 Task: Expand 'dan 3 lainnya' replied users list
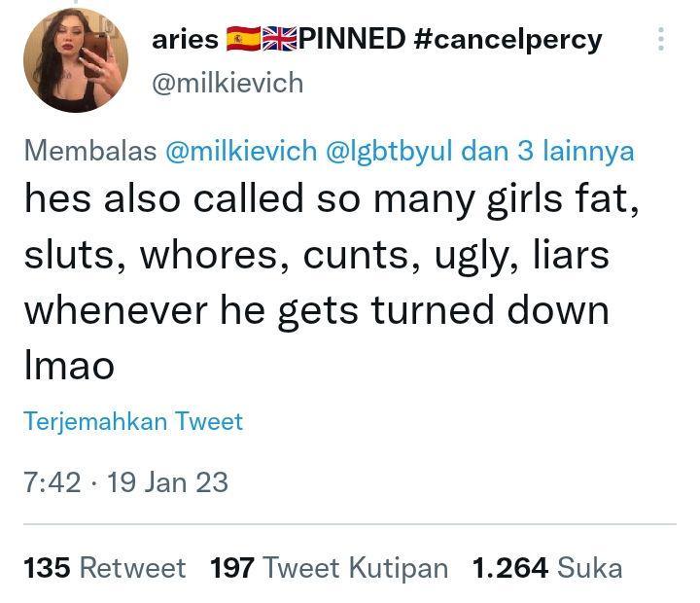[547, 152]
